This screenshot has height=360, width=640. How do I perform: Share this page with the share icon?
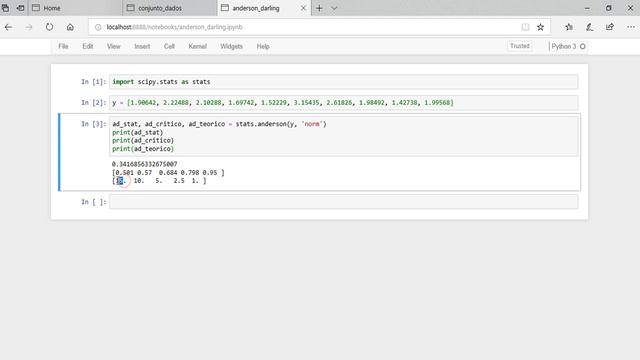tap(610, 27)
